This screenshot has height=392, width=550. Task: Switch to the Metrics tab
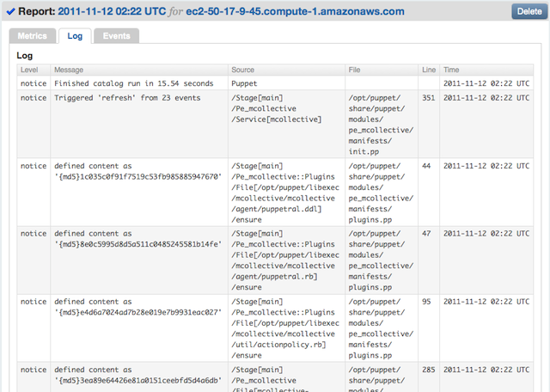31,36
